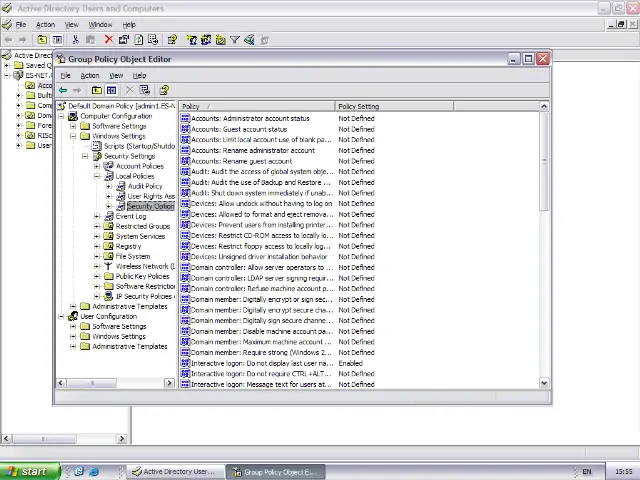Image resolution: width=640 pixels, height=480 pixels.
Task: Open the Action menu in Group Policy Object Editor
Action: click(x=90, y=76)
